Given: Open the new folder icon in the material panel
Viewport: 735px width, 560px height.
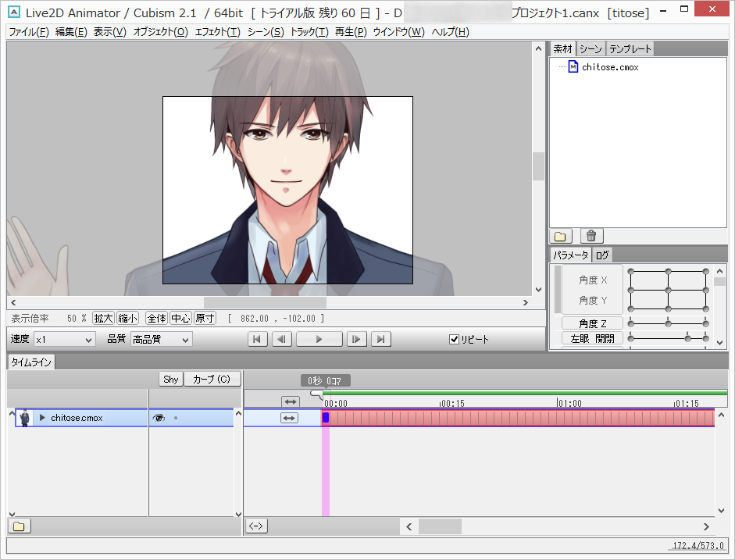Looking at the screenshot, I should tap(561, 235).
